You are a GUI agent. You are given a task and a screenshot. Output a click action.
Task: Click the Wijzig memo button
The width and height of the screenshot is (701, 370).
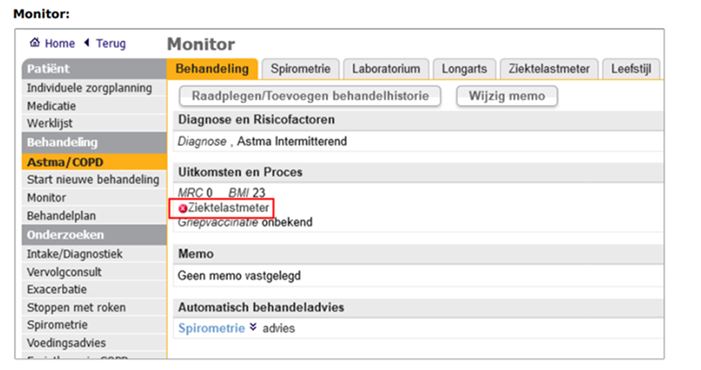click(x=507, y=96)
